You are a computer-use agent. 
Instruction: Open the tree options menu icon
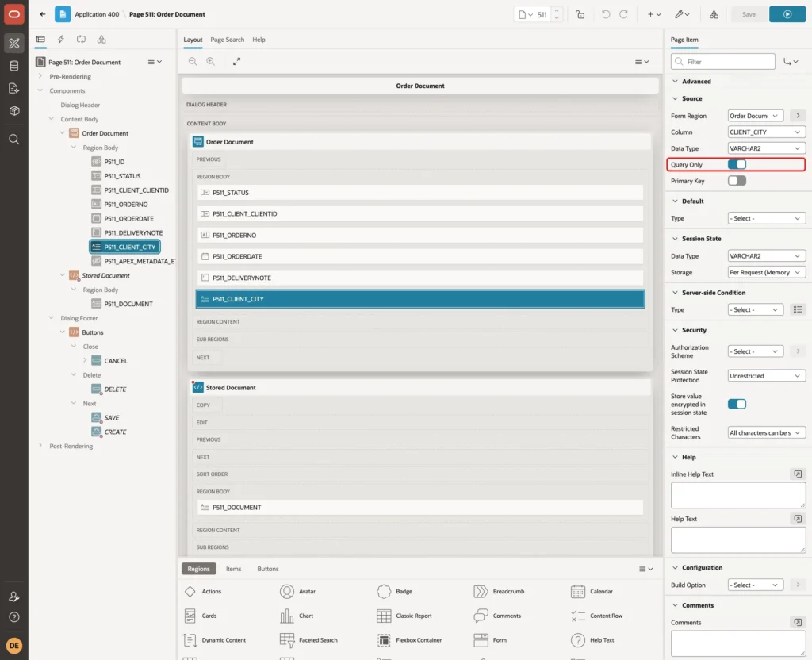[x=155, y=61]
